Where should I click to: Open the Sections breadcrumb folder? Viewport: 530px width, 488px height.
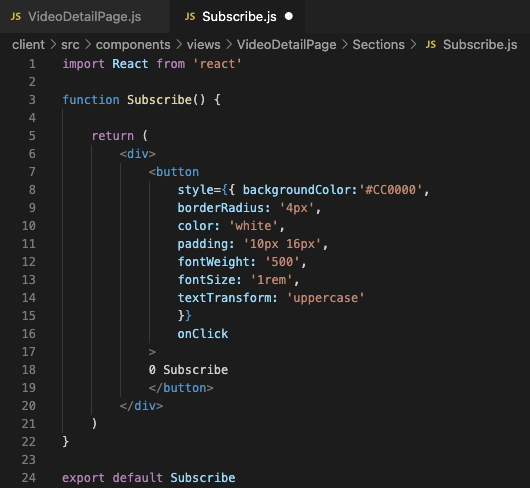pyautogui.click(x=379, y=45)
